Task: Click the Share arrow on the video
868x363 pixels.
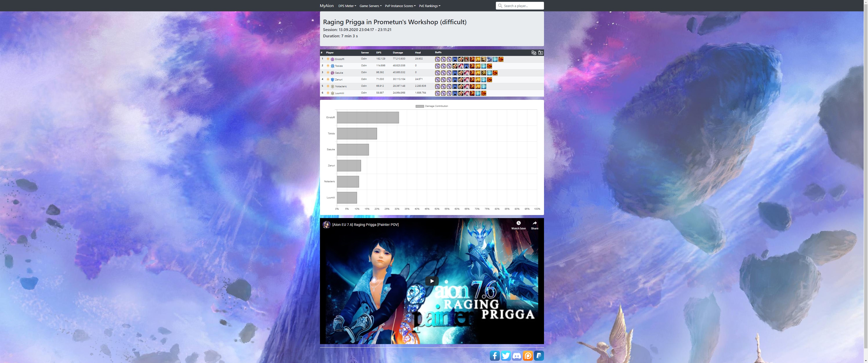Action: tap(534, 223)
